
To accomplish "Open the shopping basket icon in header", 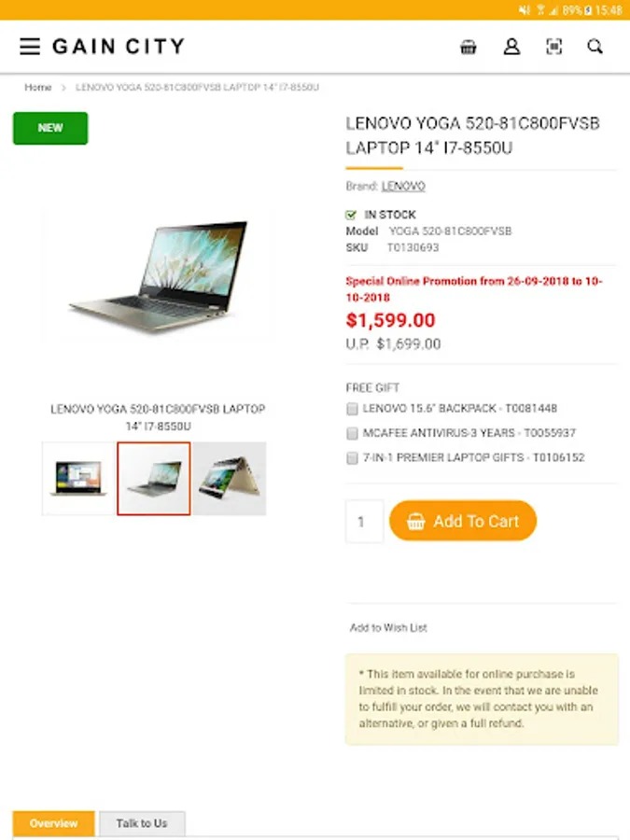I will click(469, 47).
